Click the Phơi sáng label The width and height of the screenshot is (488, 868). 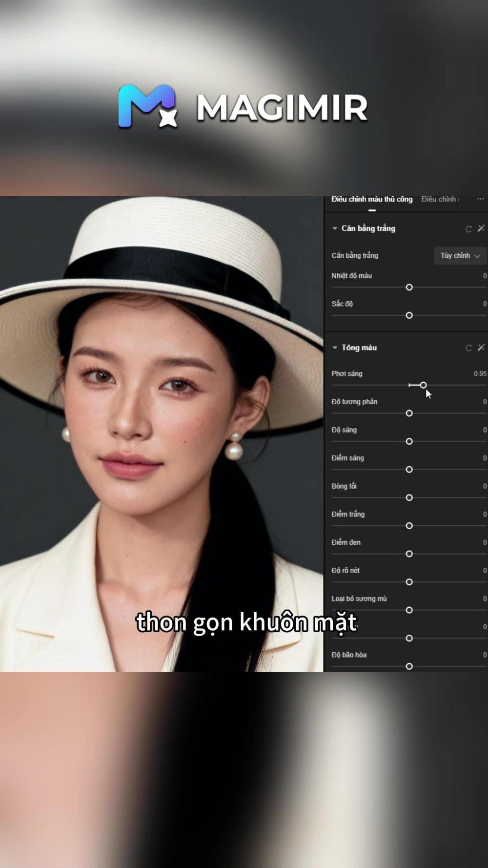347,374
